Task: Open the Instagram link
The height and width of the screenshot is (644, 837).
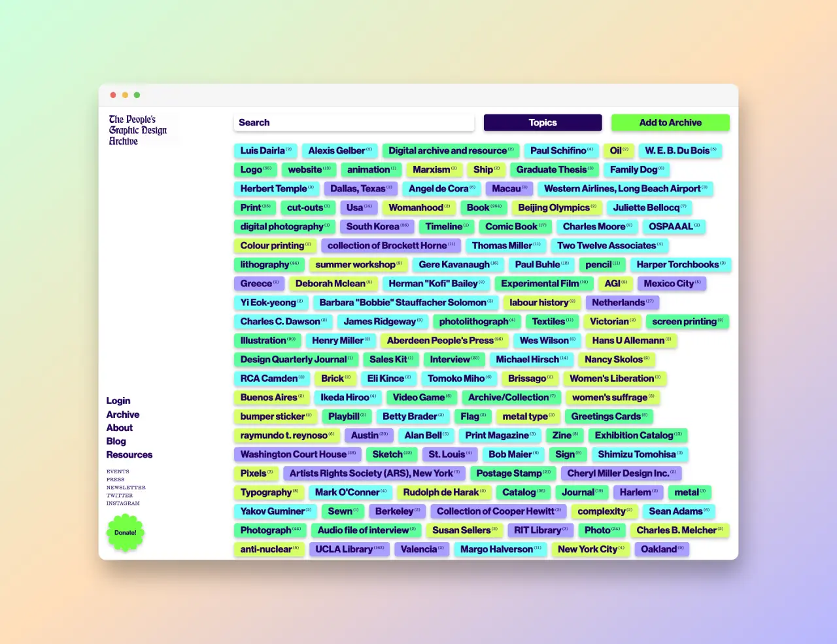Action: pos(123,503)
